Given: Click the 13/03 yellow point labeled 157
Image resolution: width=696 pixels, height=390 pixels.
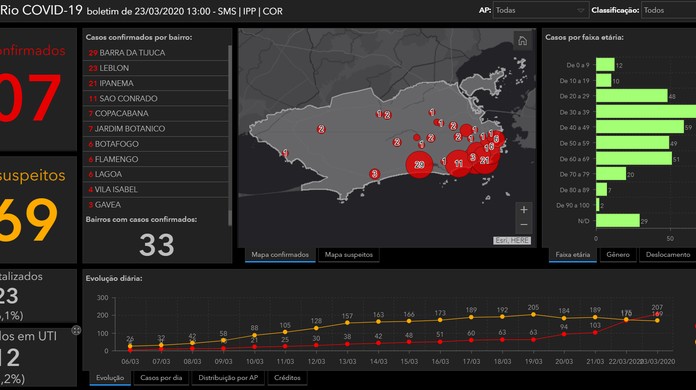Looking at the screenshot, I should [347, 323].
